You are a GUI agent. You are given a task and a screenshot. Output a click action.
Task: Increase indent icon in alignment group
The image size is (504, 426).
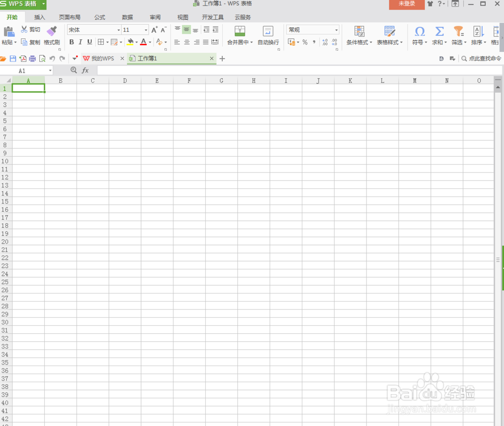215,30
